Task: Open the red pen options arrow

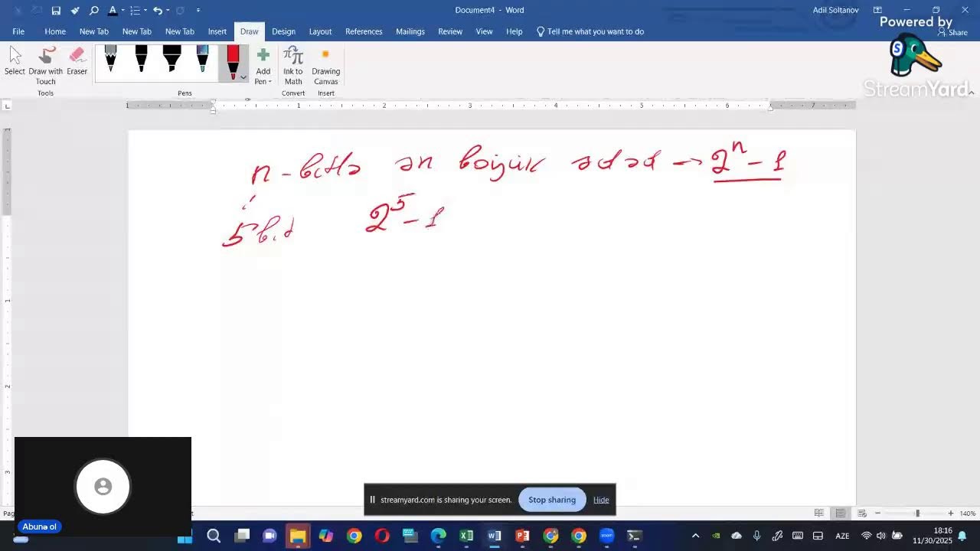Action: point(243,77)
